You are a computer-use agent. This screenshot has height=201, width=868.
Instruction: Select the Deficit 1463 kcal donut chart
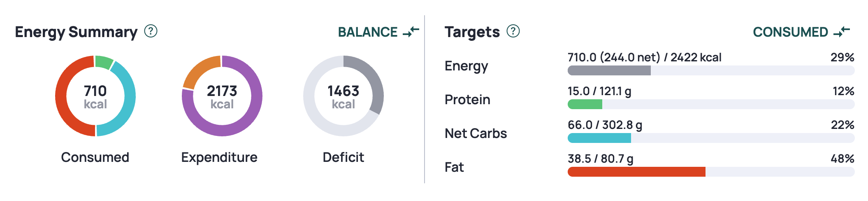pyautogui.click(x=343, y=96)
